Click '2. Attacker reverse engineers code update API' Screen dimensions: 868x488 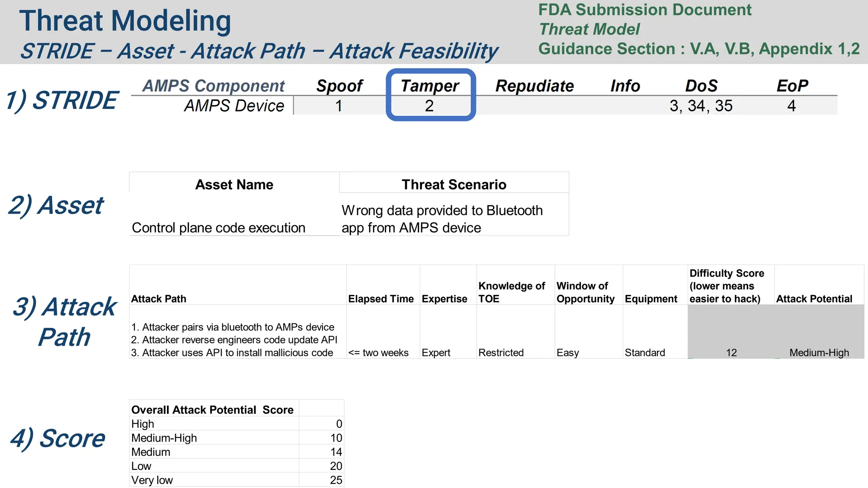pos(234,340)
